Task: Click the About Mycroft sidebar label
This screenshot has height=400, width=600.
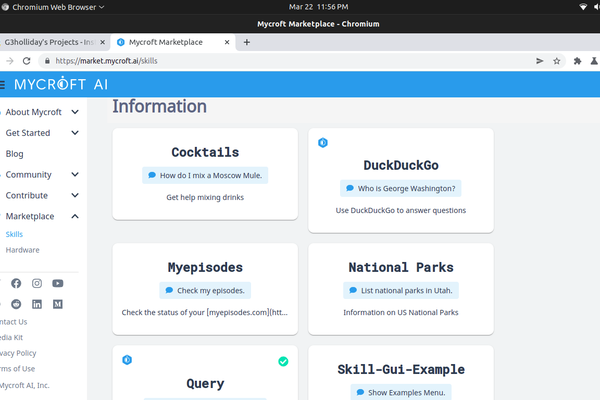Action: pyautogui.click(x=33, y=112)
